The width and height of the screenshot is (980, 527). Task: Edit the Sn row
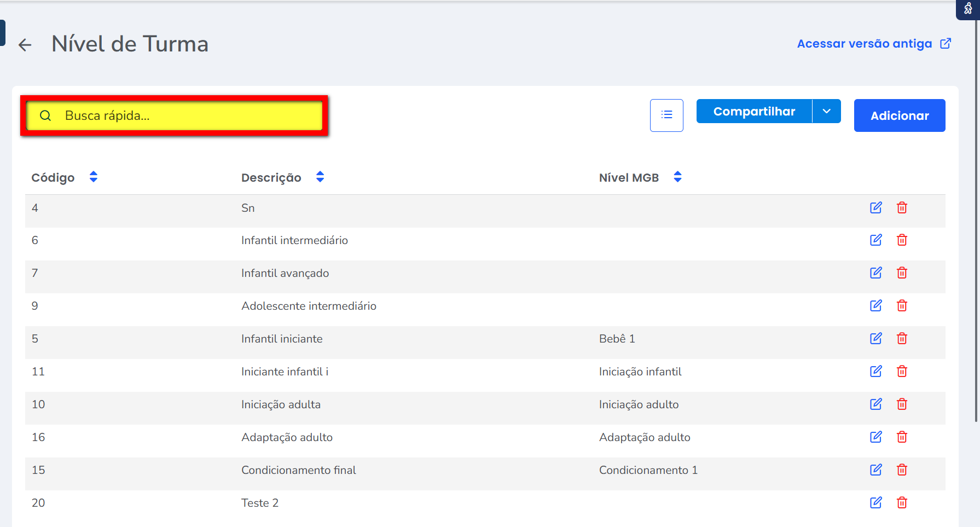(x=875, y=207)
